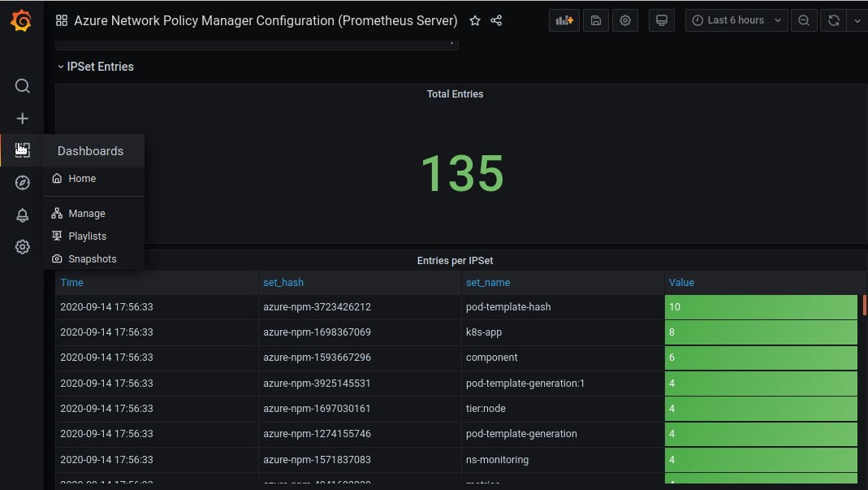Click the Save dashboard icon

[595, 20]
